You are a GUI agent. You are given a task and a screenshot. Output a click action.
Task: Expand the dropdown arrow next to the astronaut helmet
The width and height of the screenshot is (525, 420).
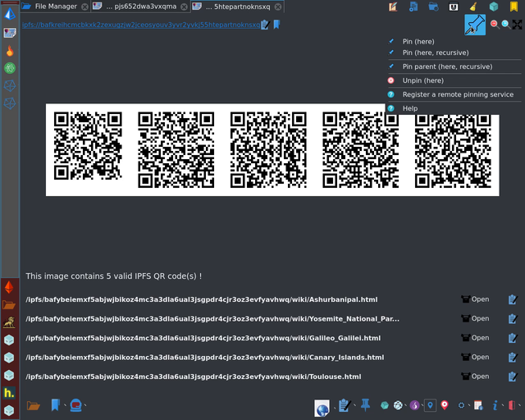[85, 405]
